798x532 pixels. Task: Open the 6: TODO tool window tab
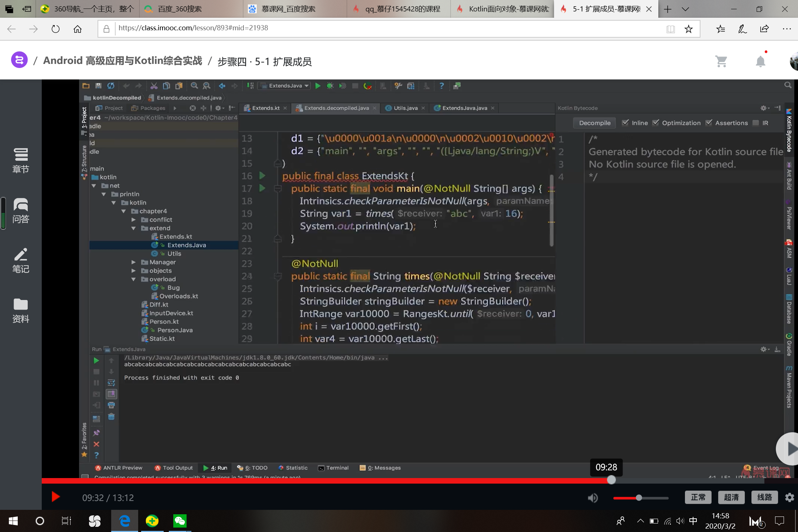[252, 468]
